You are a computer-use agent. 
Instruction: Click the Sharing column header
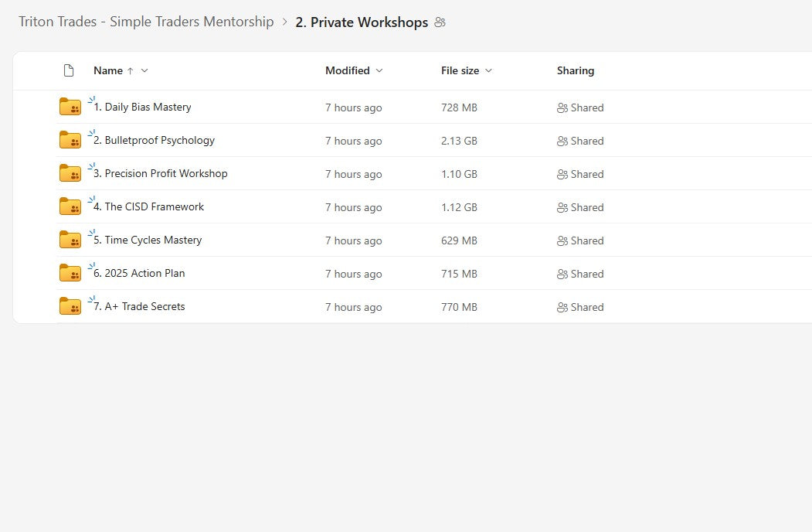pos(575,70)
